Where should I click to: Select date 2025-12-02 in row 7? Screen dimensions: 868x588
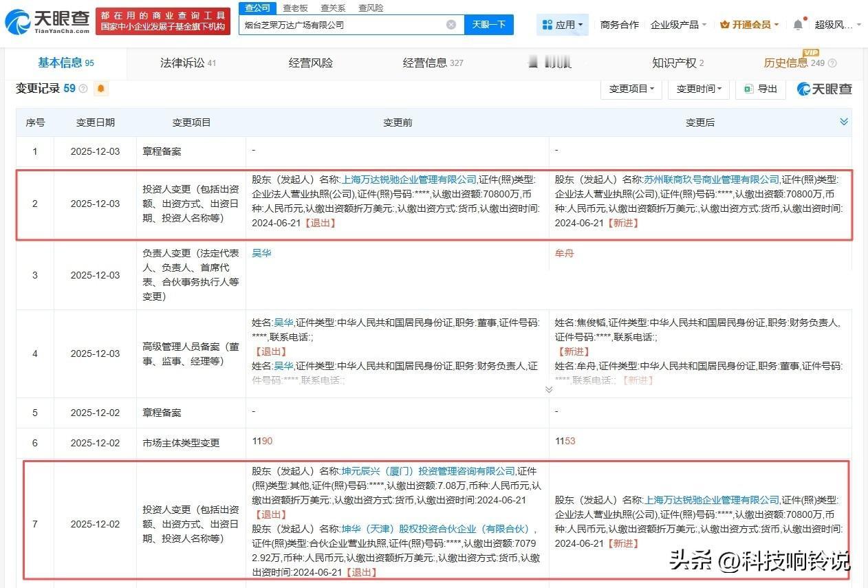click(x=96, y=524)
